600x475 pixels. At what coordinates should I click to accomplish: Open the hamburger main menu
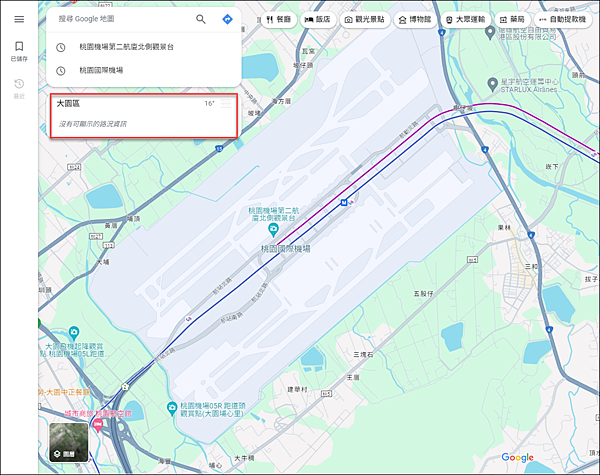[x=19, y=19]
